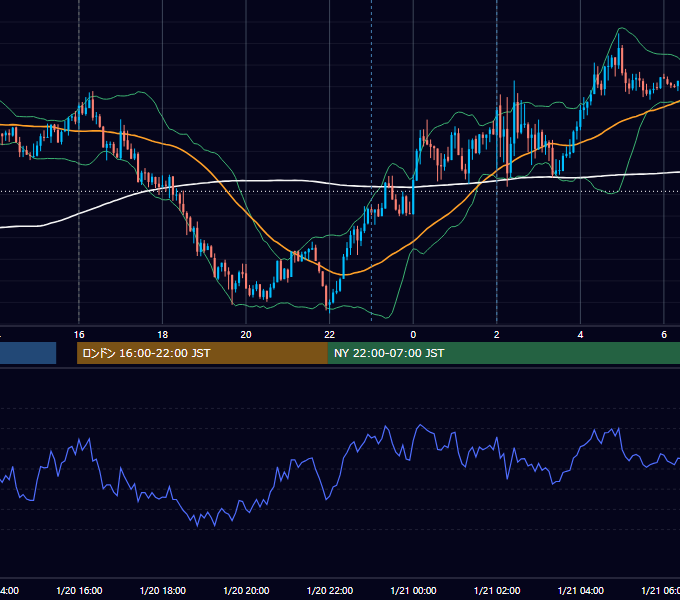This screenshot has width=680, height=600.
Task: Click the 1/20 20:00 date label
Action: (246, 591)
